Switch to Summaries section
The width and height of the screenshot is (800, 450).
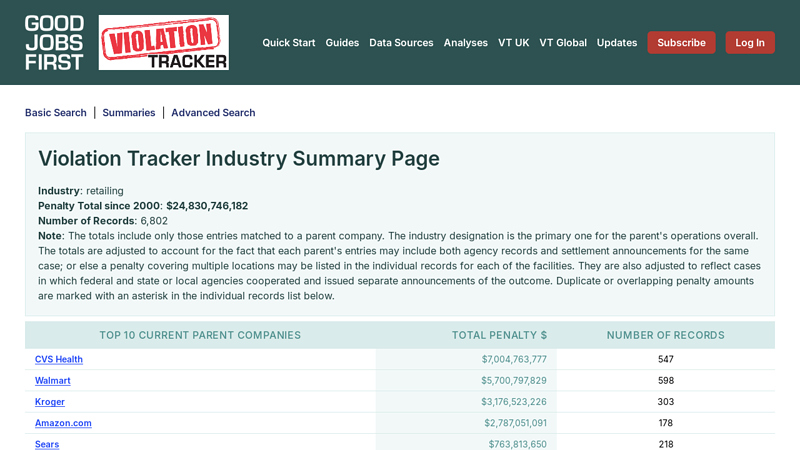pyautogui.click(x=129, y=113)
